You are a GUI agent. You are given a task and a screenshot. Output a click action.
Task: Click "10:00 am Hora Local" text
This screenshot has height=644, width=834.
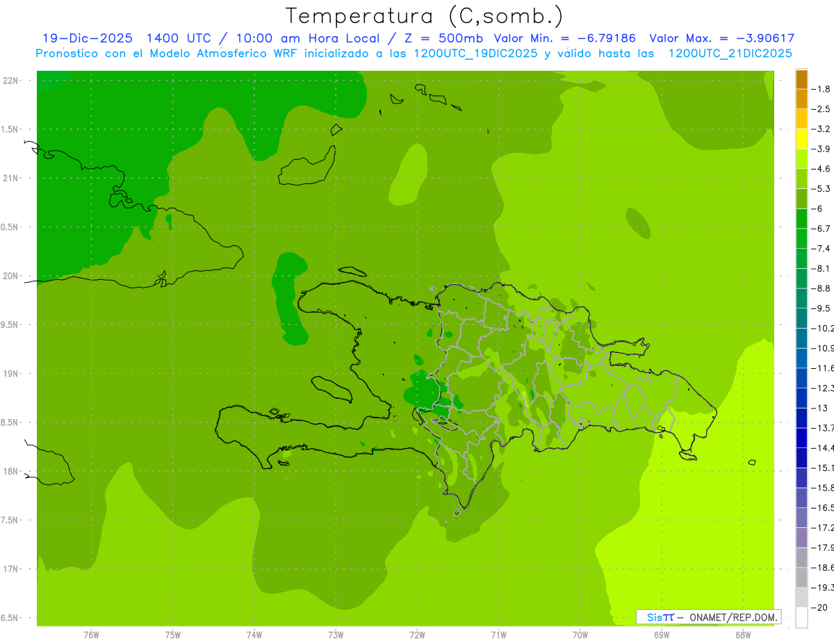click(306, 39)
